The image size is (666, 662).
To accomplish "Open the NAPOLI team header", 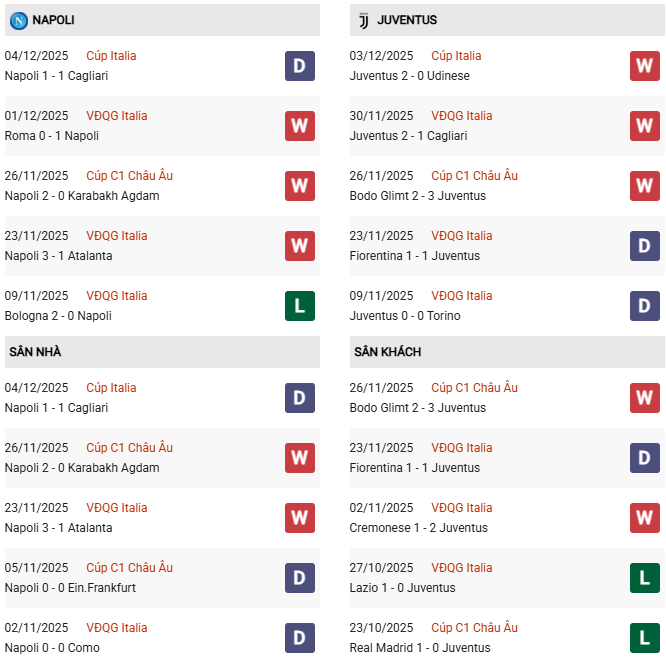I will [53, 20].
